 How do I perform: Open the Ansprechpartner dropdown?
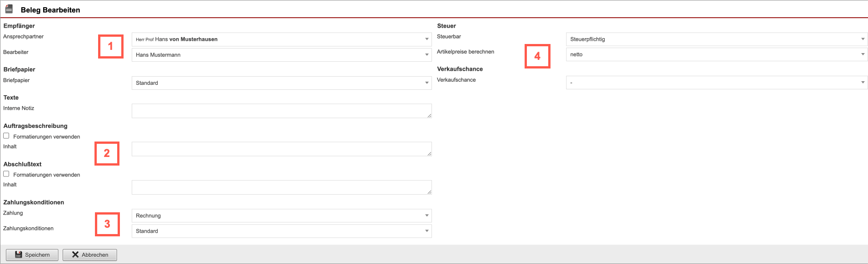coord(281,39)
